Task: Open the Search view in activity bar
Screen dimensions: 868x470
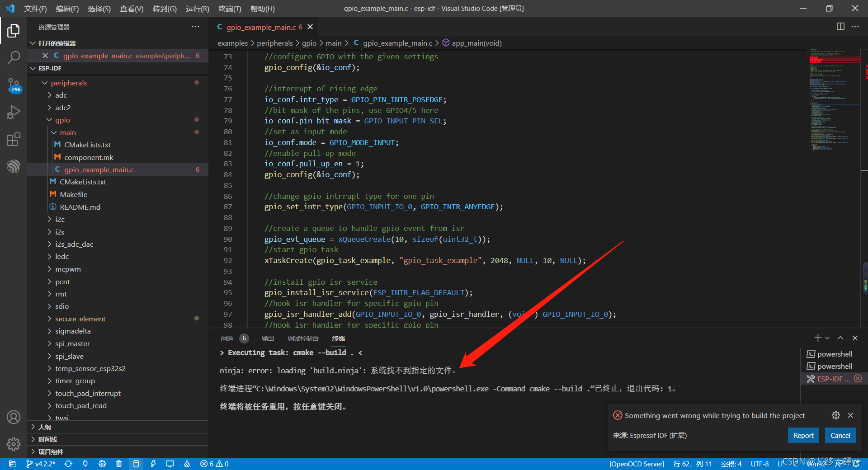Action: pyautogui.click(x=14, y=57)
